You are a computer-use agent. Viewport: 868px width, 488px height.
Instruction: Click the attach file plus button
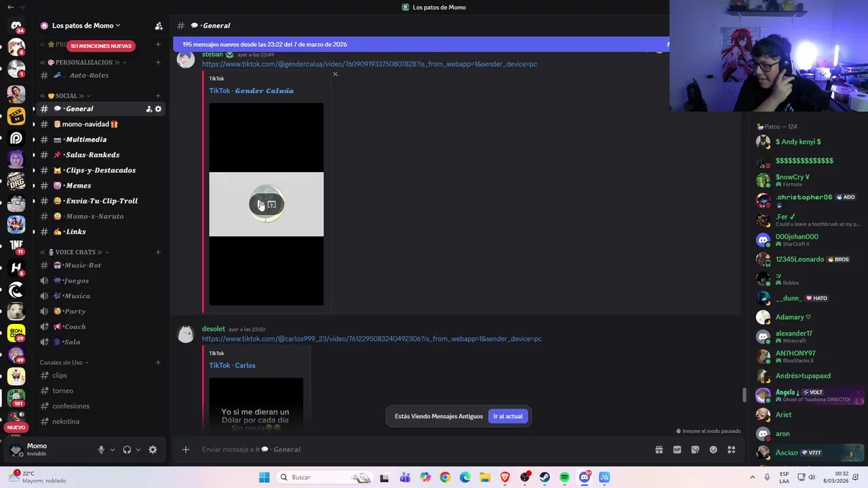point(186,449)
